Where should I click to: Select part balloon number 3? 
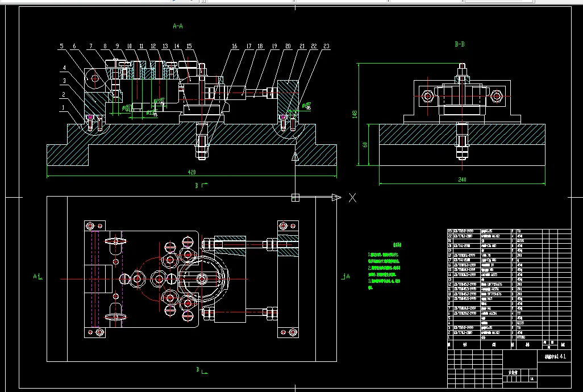(x=64, y=81)
